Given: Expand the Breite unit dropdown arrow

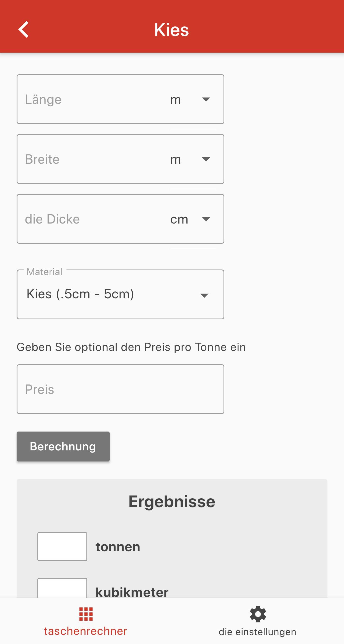Looking at the screenshot, I should pos(206,159).
